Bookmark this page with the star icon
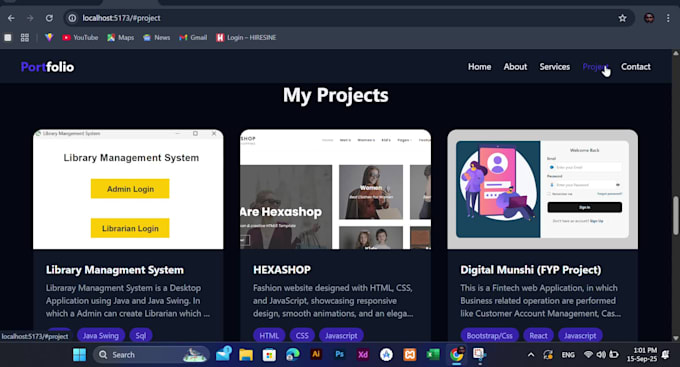This screenshot has width=680, height=367. (x=622, y=18)
